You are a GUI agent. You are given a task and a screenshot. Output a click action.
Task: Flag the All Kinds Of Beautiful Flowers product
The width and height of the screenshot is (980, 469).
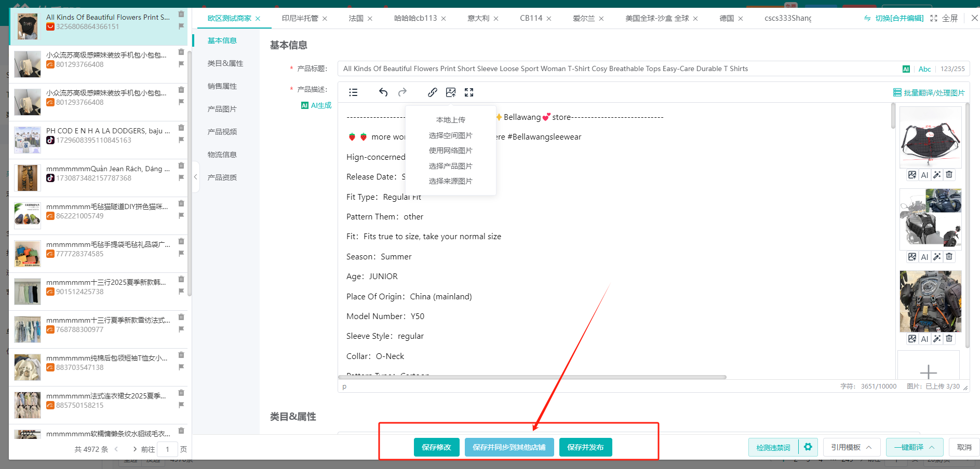[181, 26]
